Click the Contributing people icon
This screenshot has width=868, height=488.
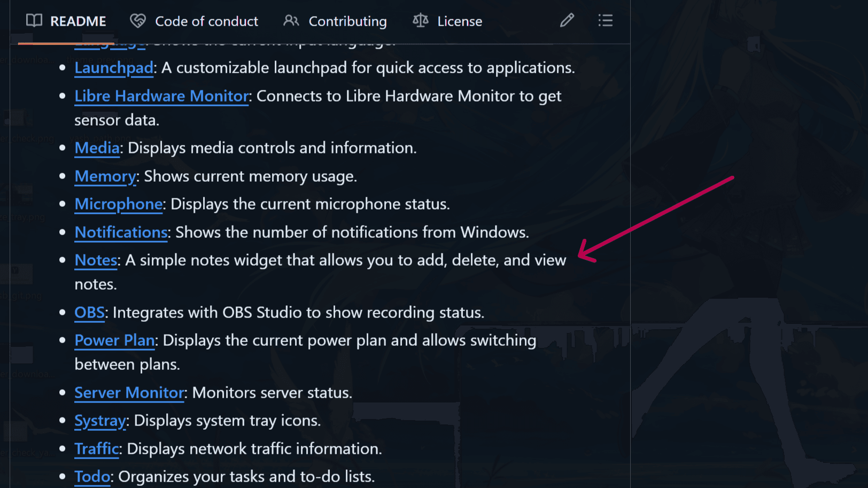291,21
